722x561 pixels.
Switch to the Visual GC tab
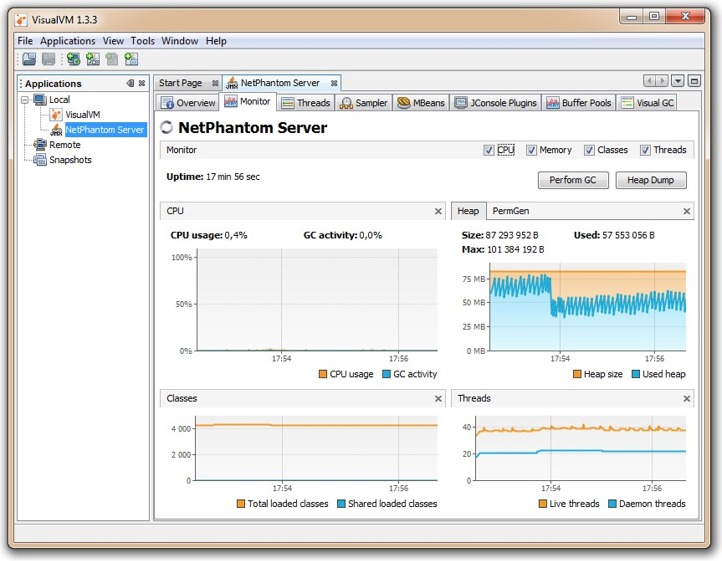[647, 103]
